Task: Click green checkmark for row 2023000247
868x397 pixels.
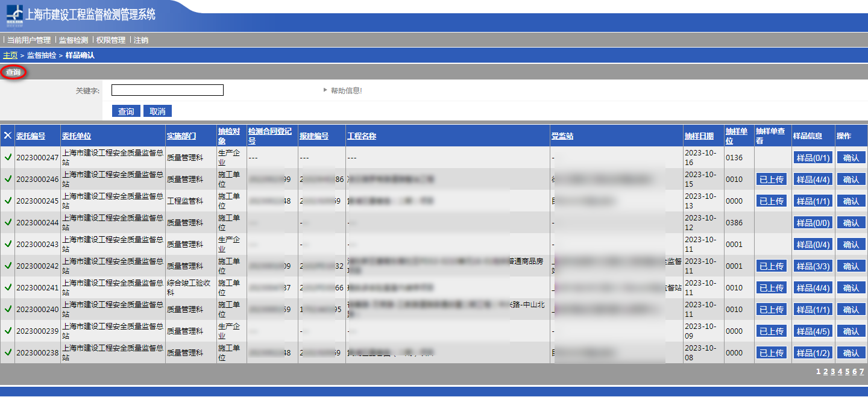Action: pos(8,157)
